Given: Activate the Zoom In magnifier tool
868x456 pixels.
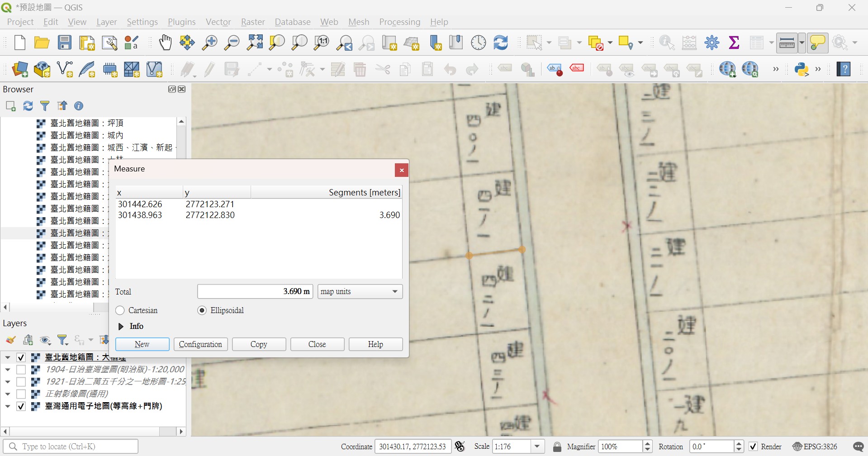Looking at the screenshot, I should [209, 43].
